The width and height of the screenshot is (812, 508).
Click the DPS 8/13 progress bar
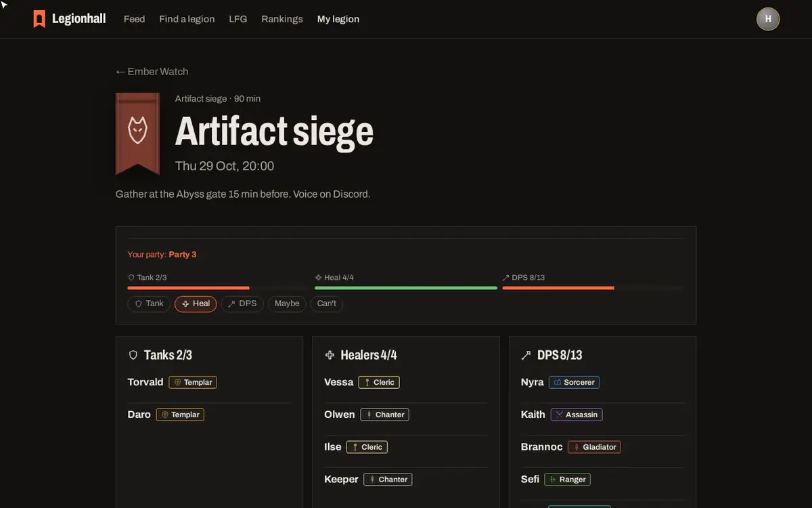pos(592,288)
